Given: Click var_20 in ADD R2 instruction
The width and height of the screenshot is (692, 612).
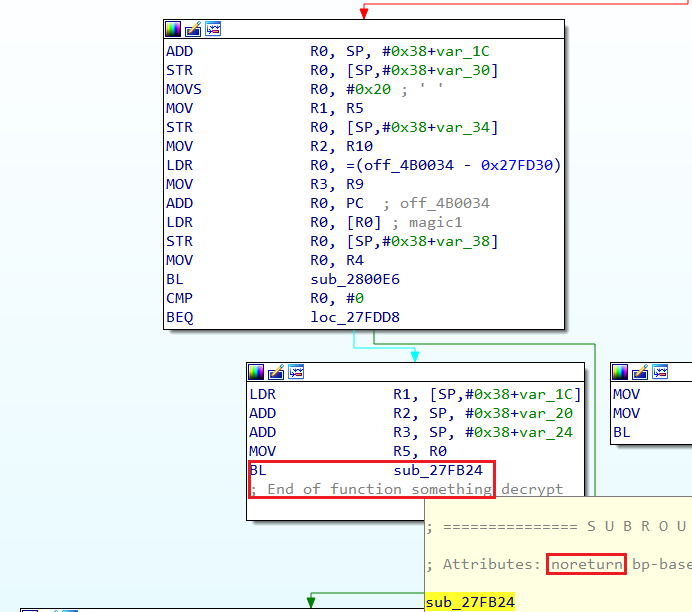Looking at the screenshot, I should tap(545, 413).
